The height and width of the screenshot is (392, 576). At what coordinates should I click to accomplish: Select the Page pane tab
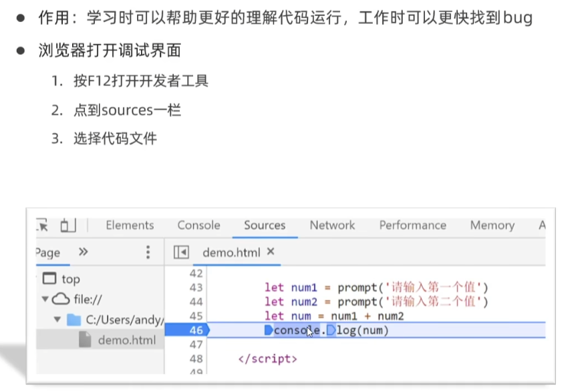48,252
